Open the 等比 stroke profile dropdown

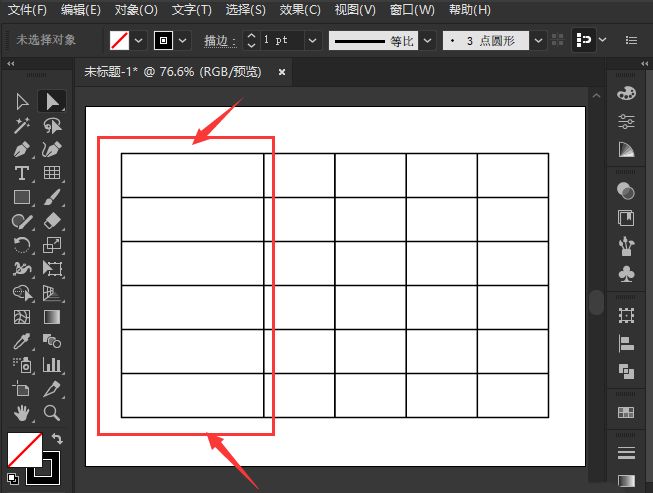pos(428,40)
